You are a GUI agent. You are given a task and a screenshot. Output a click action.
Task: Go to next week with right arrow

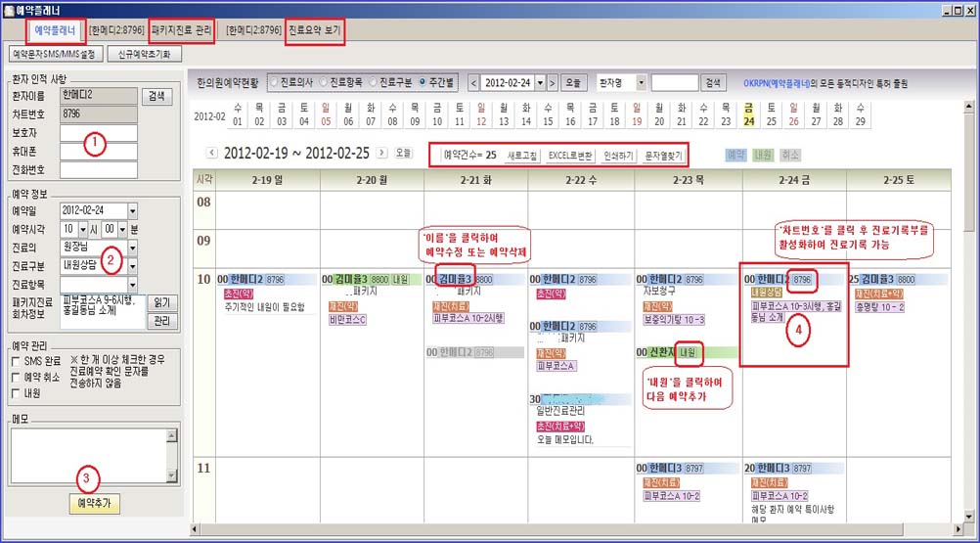click(381, 153)
